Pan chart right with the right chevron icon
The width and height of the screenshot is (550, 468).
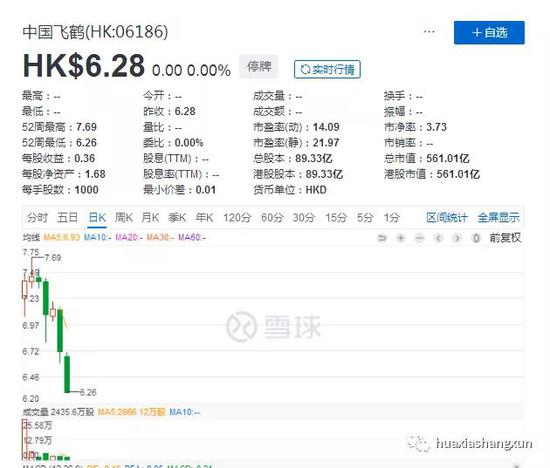tap(457, 238)
